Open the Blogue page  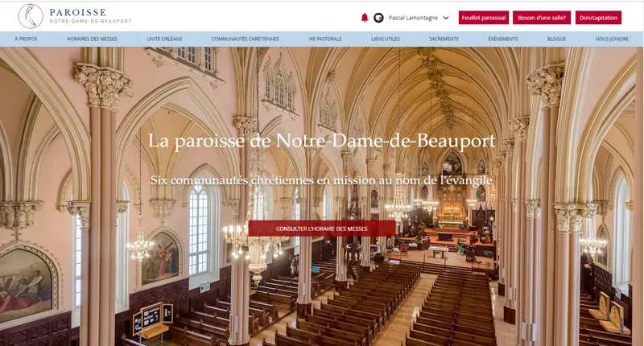[x=556, y=39]
